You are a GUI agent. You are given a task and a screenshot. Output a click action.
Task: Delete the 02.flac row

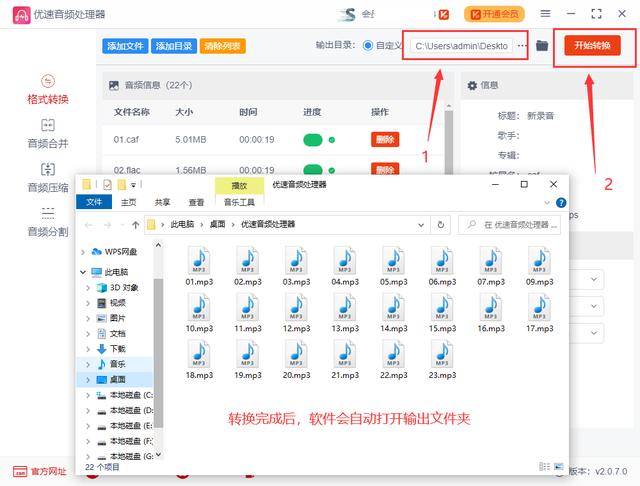pyautogui.click(x=385, y=169)
